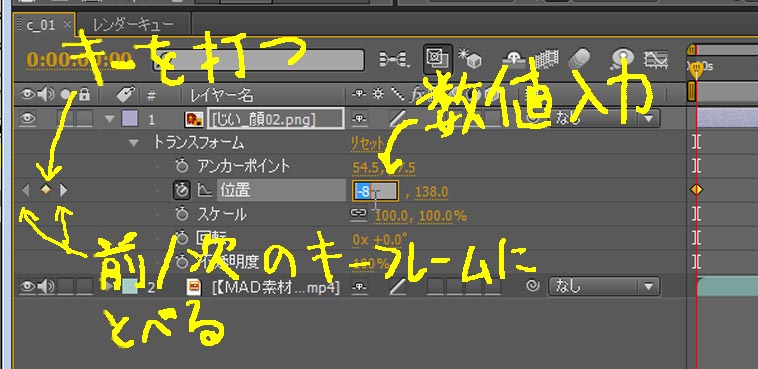Select the アンカーポイント property name

244,167
